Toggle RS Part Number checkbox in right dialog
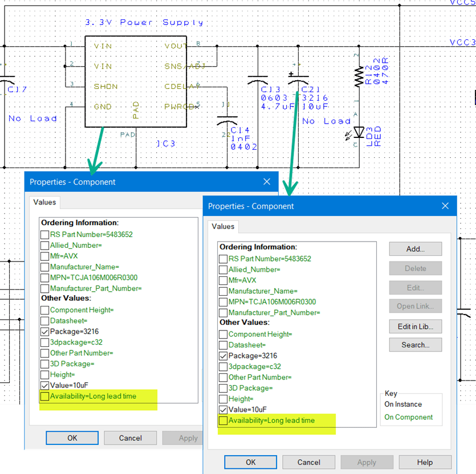This screenshot has width=476, height=474. coord(223,259)
